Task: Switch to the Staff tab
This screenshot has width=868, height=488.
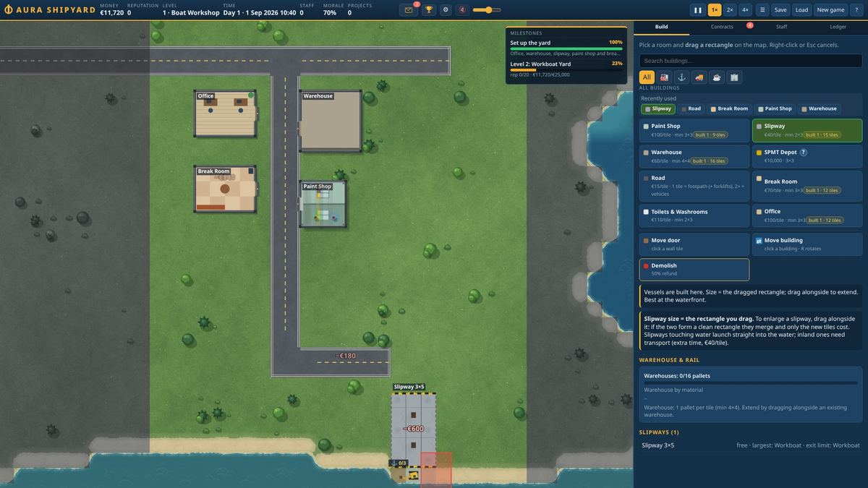Action: click(781, 27)
